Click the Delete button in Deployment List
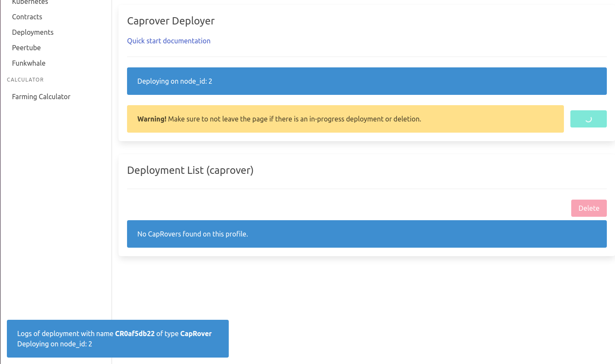 coord(589,208)
